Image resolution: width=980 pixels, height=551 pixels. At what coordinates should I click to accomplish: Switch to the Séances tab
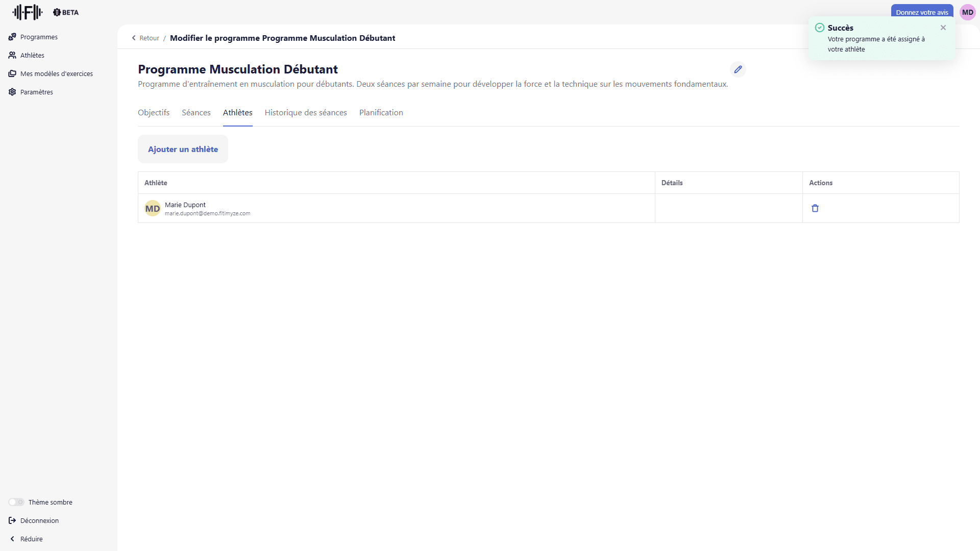196,113
